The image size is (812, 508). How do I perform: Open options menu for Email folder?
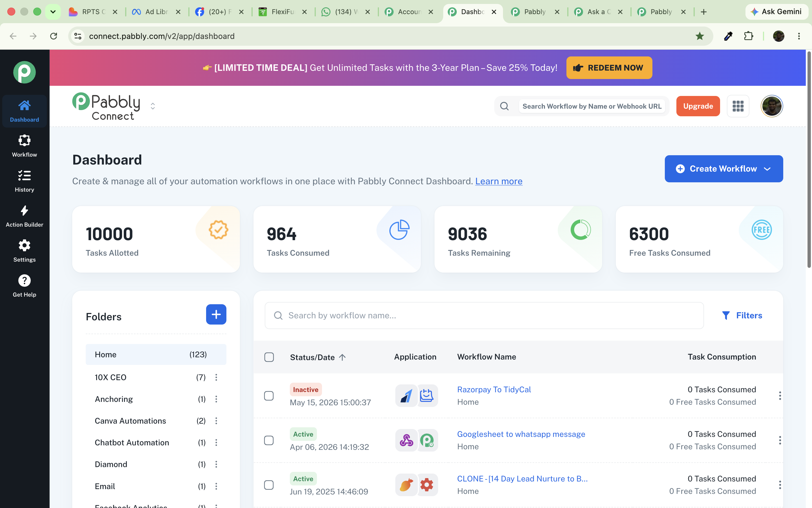[216, 486]
